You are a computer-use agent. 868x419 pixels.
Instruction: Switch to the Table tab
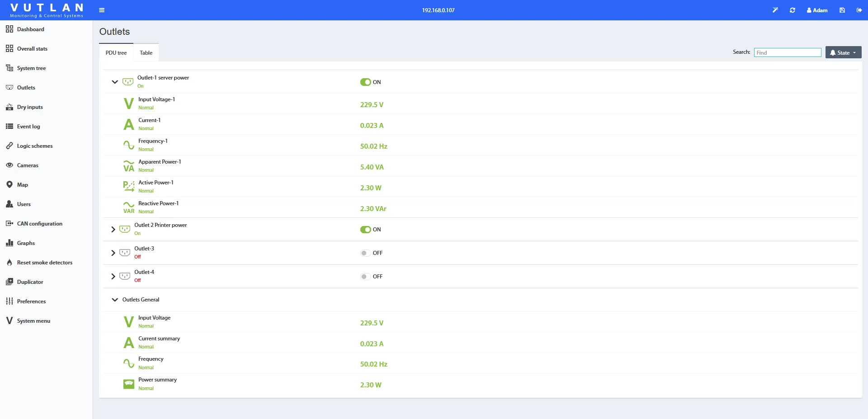tap(146, 53)
